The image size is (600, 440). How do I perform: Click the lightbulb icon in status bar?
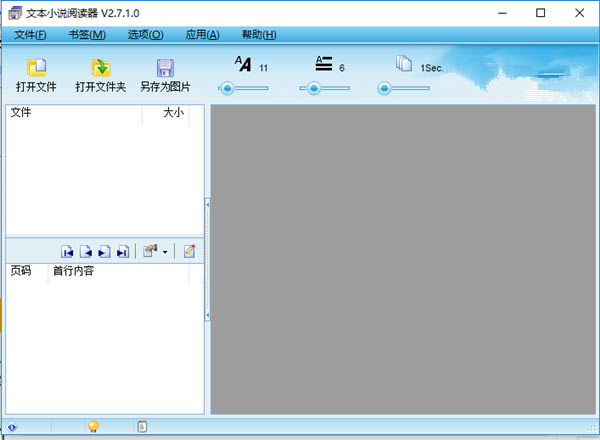(93, 426)
